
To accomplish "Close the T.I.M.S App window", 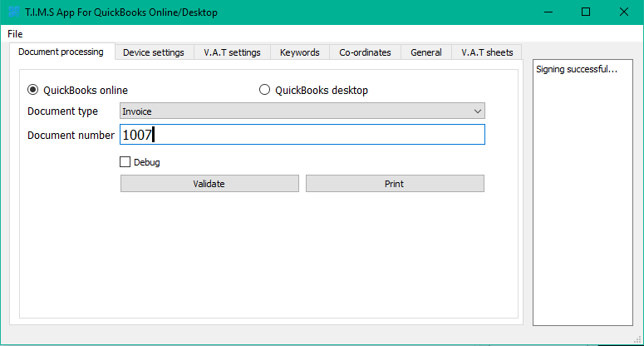I will point(624,12).
